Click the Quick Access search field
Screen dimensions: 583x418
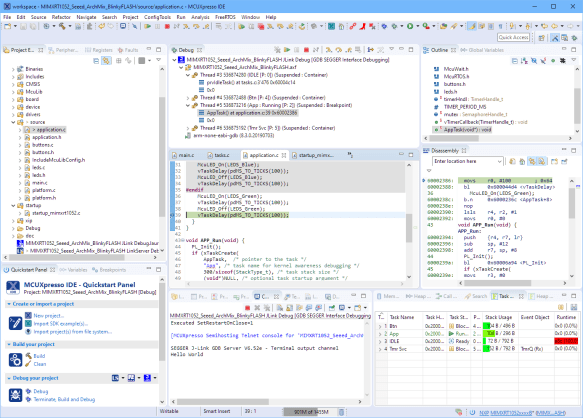(x=513, y=38)
